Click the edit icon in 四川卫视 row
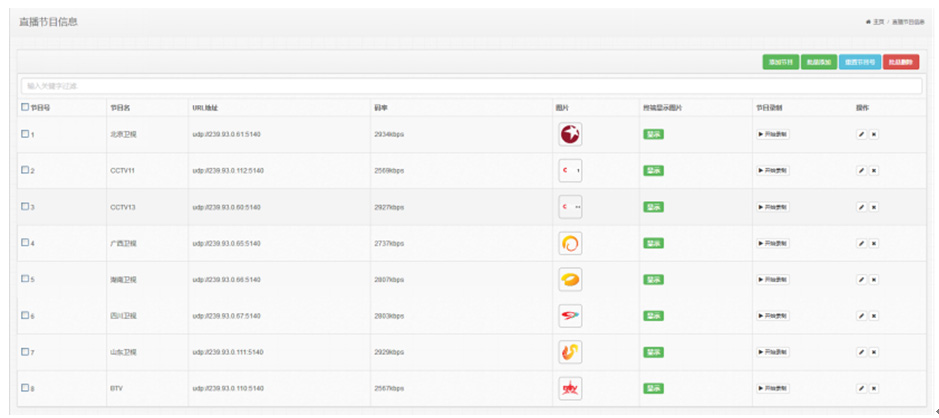The width and height of the screenshot is (939, 418). [x=861, y=316]
